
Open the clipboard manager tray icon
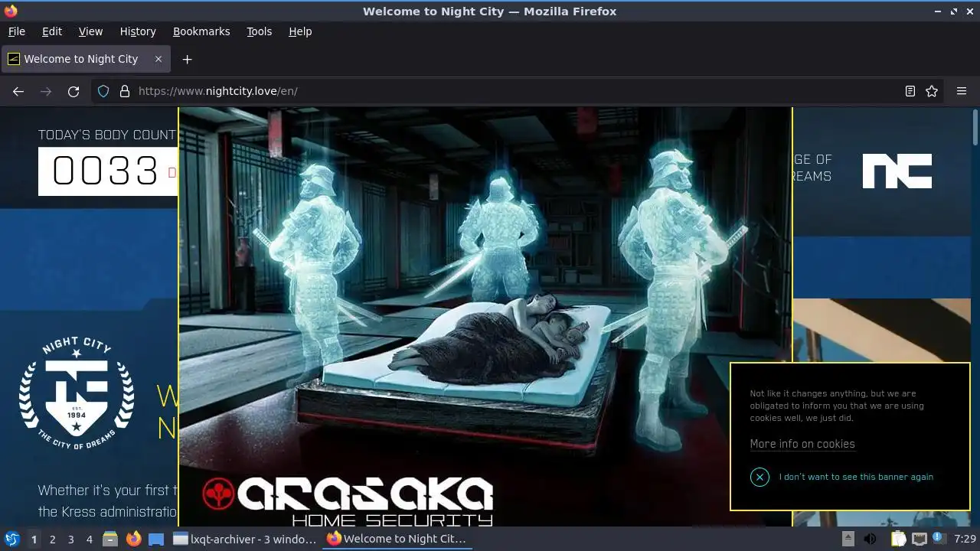[898, 539]
